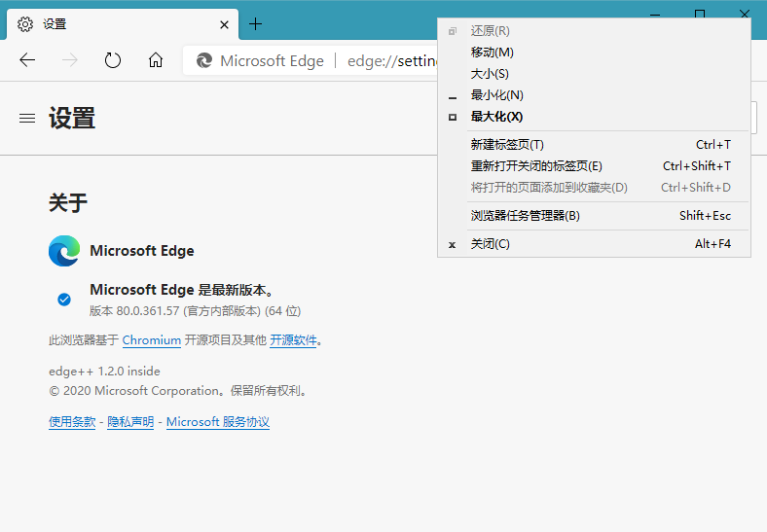Go to home page icon
Viewport: 767px width, 532px height.
[x=156, y=60]
